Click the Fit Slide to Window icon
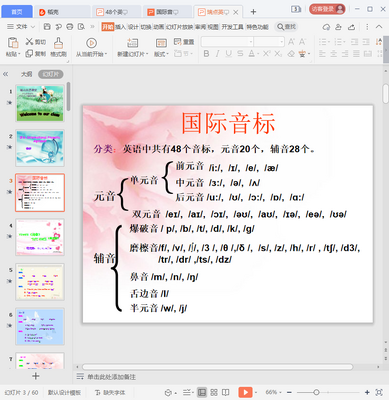The height and width of the screenshot is (400, 389). click(x=379, y=392)
